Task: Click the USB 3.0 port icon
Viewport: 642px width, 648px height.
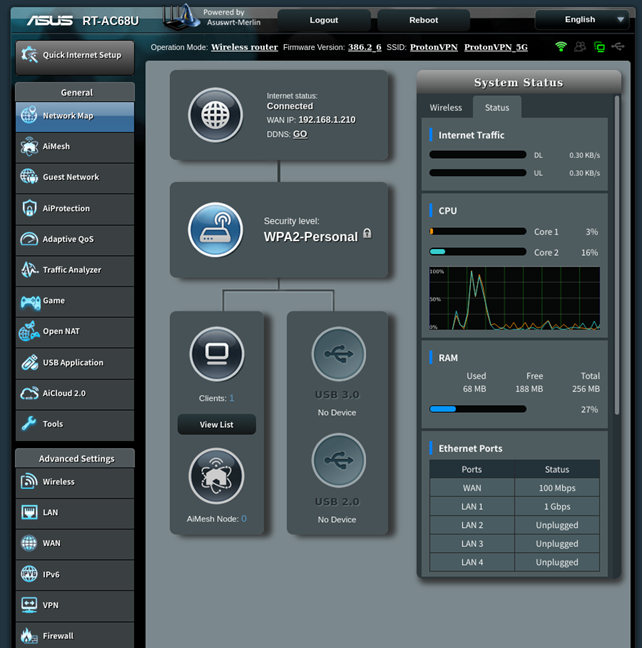Action: [x=339, y=354]
